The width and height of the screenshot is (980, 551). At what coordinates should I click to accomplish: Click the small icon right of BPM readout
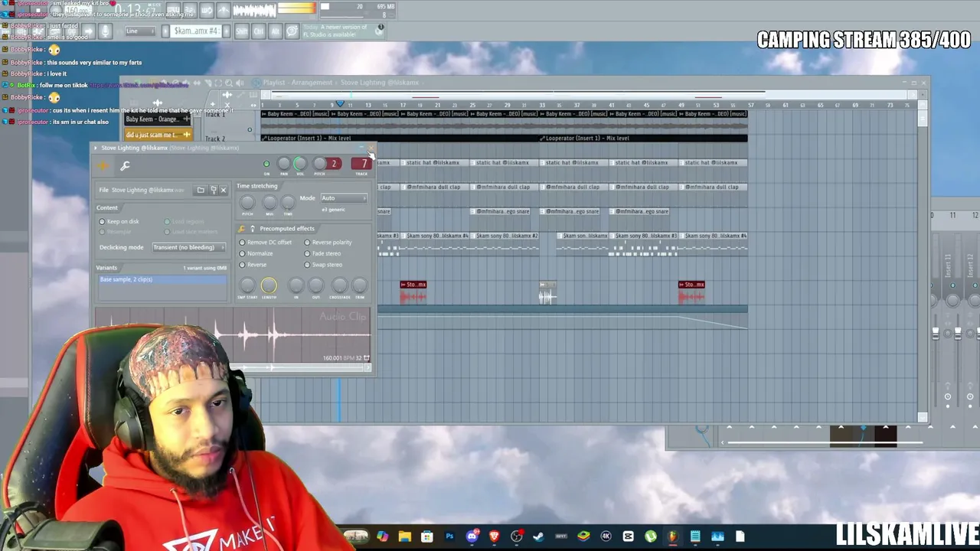coord(367,357)
